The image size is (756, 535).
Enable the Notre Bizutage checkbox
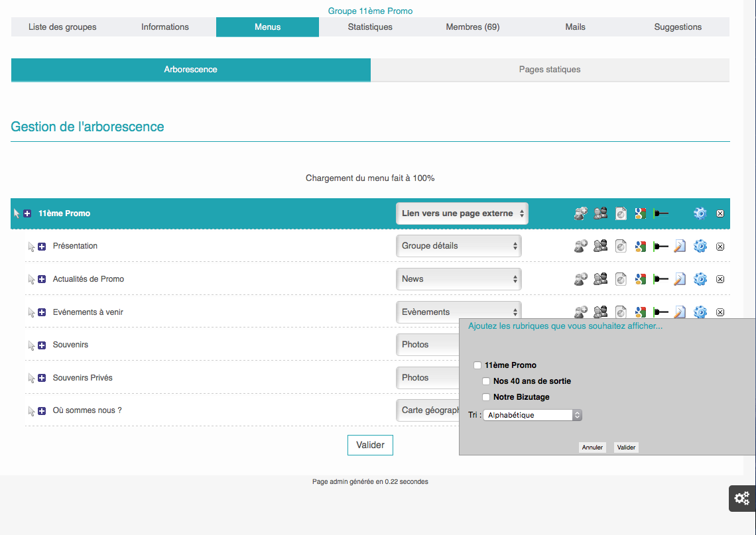[486, 397]
